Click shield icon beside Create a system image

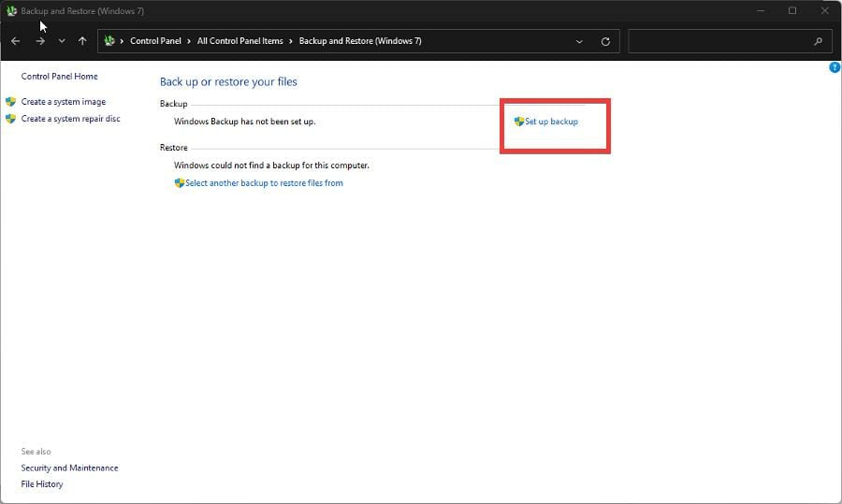coord(10,101)
